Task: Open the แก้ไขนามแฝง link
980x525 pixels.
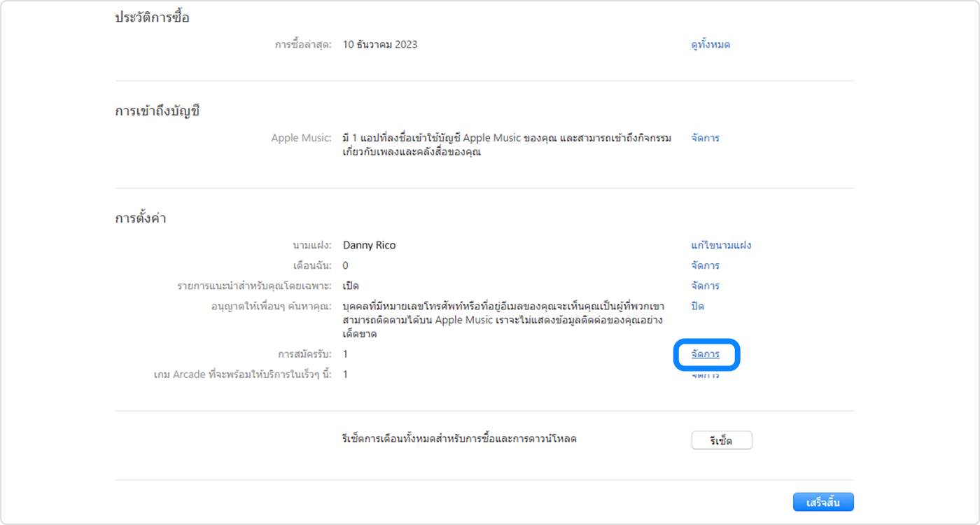Action: click(721, 246)
